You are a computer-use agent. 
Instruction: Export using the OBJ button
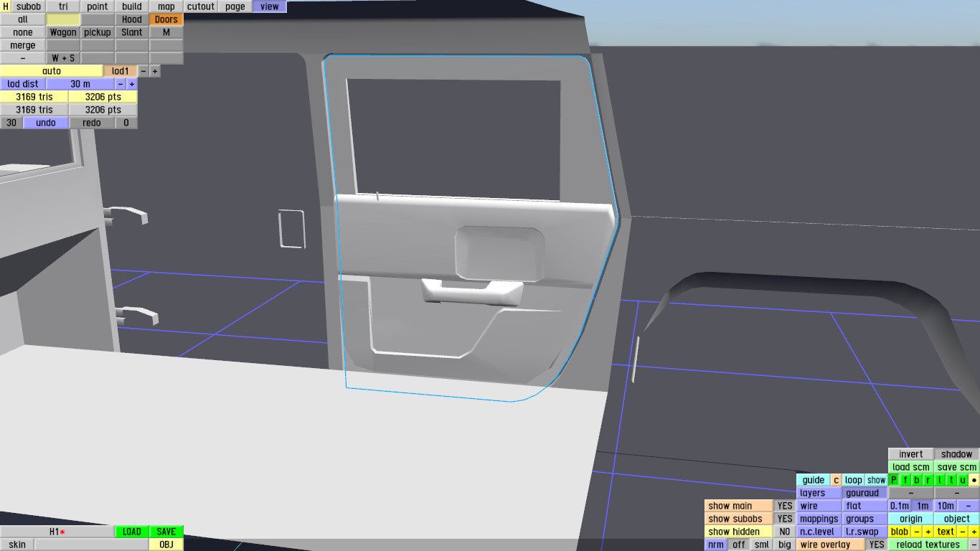point(166,545)
